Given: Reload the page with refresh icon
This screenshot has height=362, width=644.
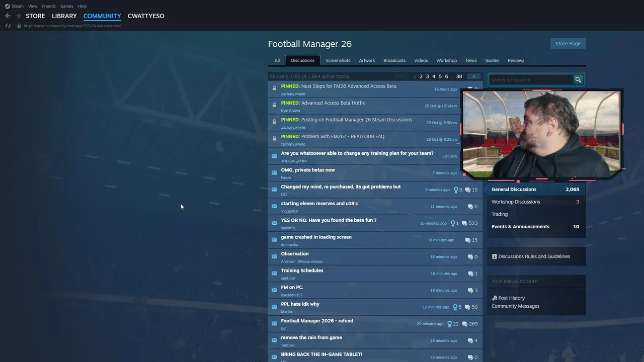Looking at the screenshot, I should [x=8, y=26].
